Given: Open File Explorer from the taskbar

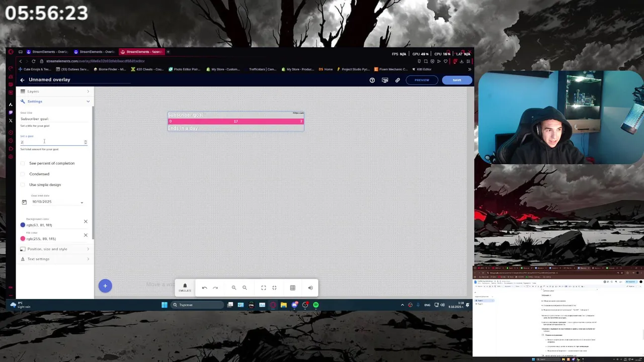Looking at the screenshot, I should tap(284, 305).
